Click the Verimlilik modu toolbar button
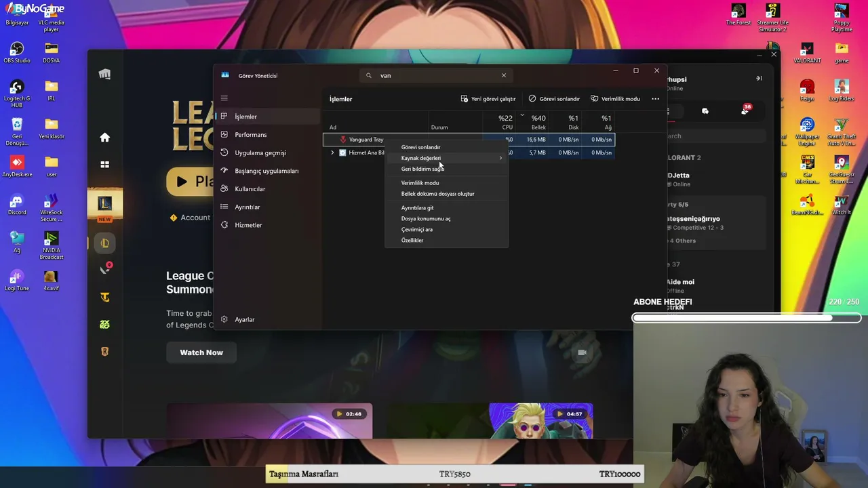 point(615,99)
